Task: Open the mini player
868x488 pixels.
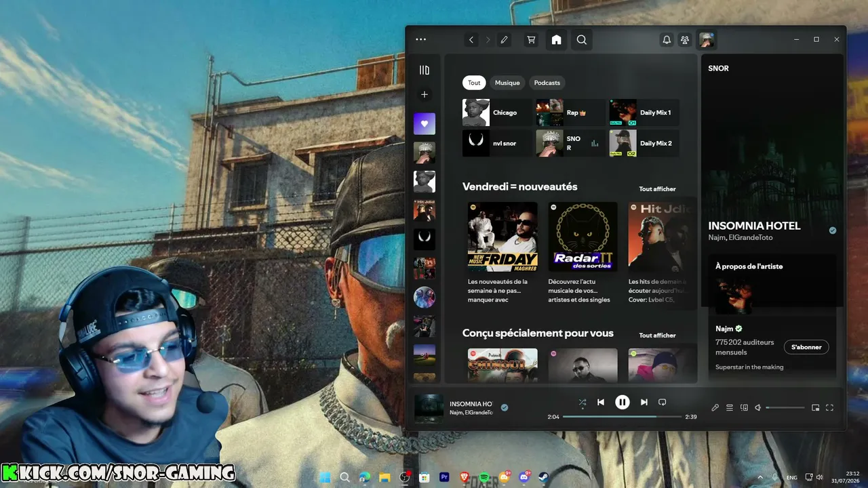Action: [816, 407]
